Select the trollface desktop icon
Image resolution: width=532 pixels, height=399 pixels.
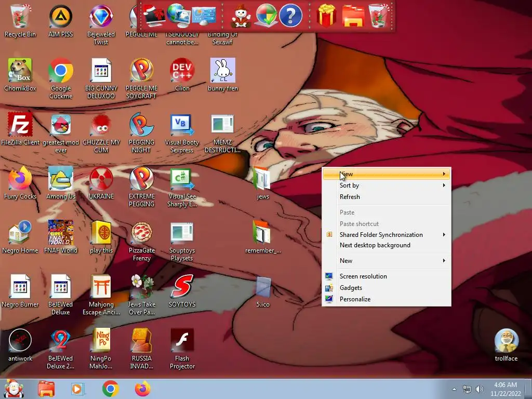(506, 345)
